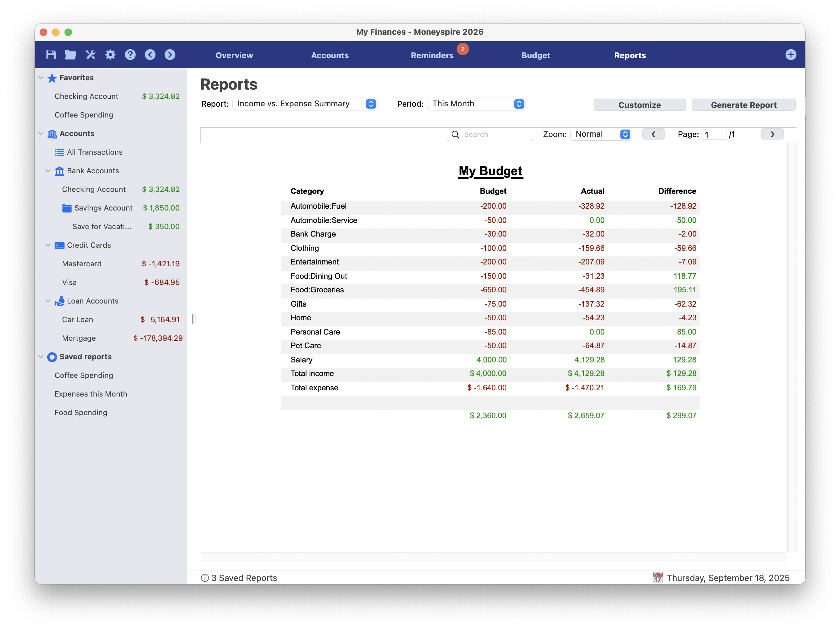Open the Zoom level dropdown

coord(601,134)
